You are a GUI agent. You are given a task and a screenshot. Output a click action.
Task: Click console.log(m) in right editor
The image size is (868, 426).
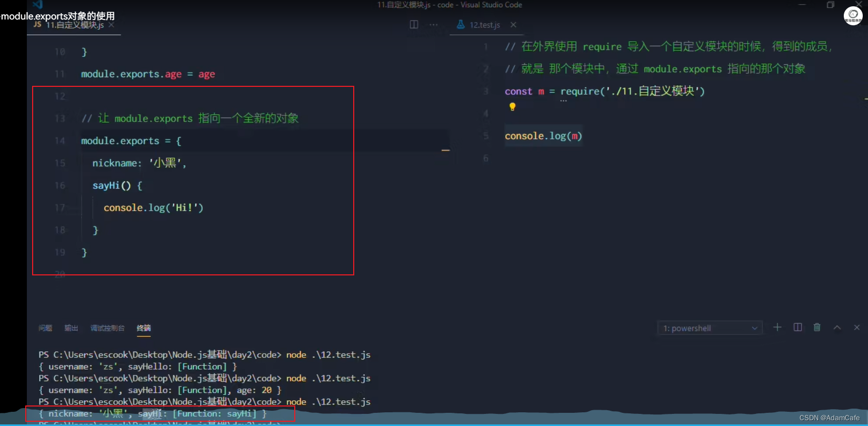point(543,136)
